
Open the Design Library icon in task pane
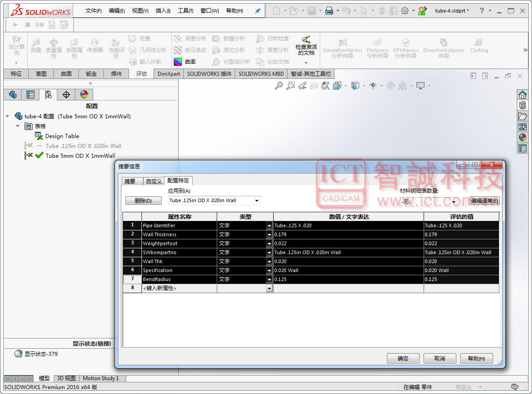(523, 105)
